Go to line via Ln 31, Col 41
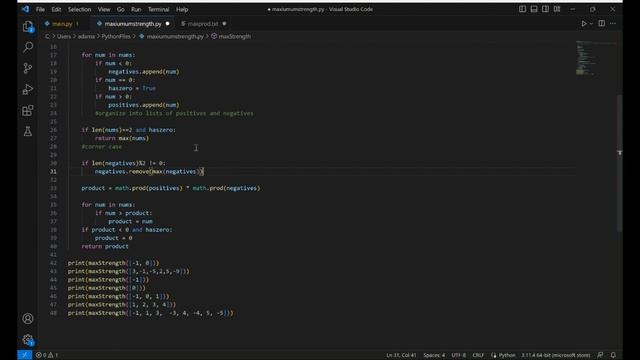This screenshot has width=640, height=360. [x=401, y=355]
